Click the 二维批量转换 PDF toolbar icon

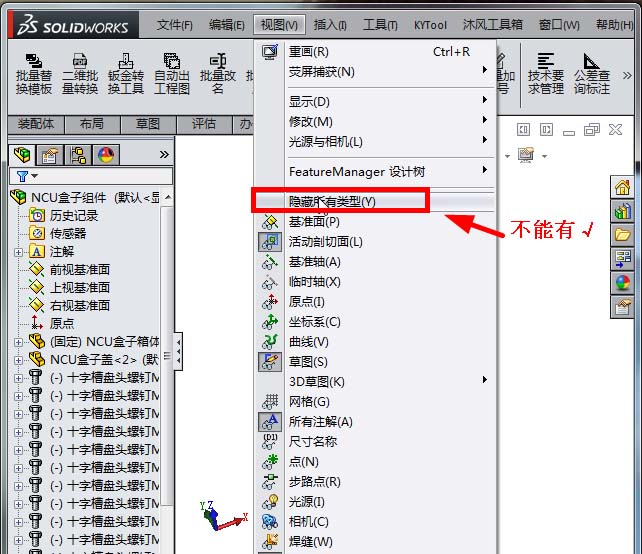click(x=80, y=75)
